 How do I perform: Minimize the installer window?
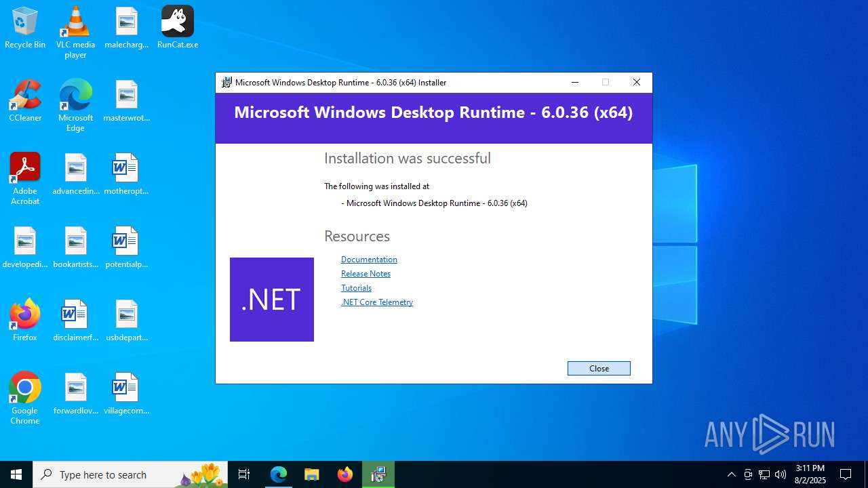(x=575, y=83)
